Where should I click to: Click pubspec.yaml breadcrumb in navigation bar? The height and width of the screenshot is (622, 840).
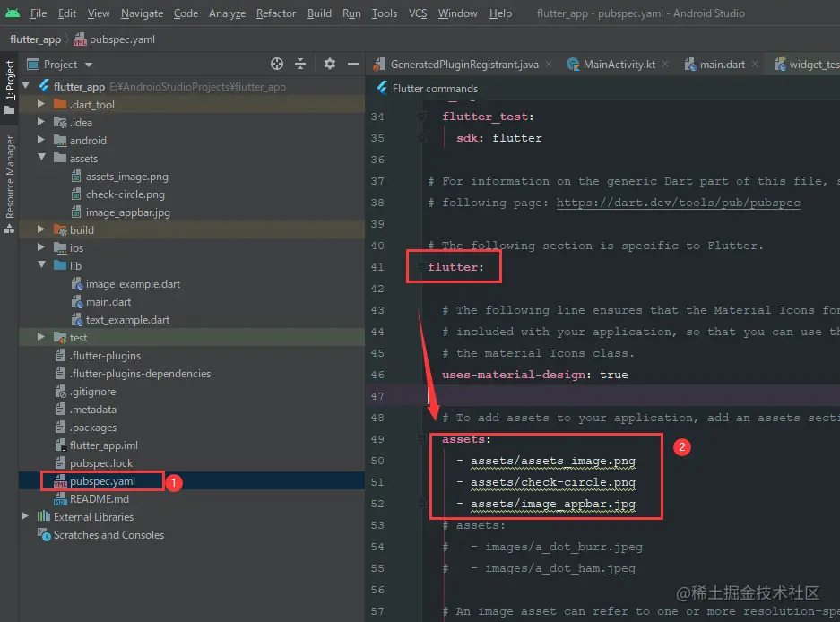point(115,39)
